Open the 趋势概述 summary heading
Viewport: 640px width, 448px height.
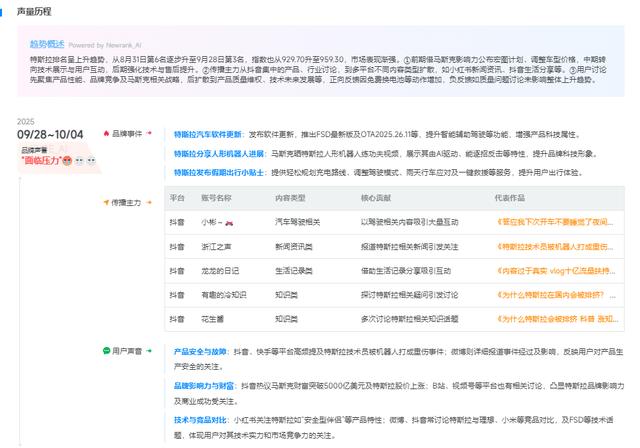tap(46, 45)
